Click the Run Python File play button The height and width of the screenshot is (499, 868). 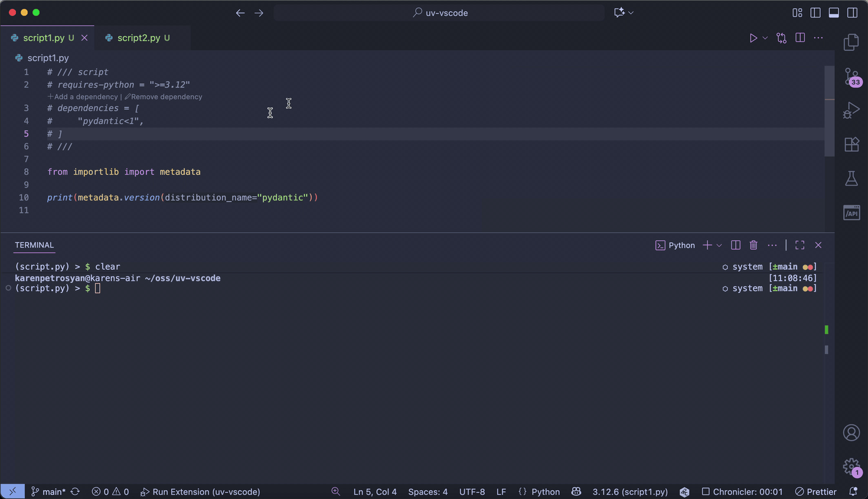click(753, 38)
